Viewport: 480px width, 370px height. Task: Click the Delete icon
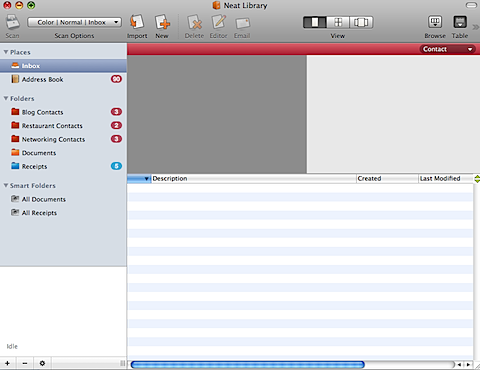point(194,22)
